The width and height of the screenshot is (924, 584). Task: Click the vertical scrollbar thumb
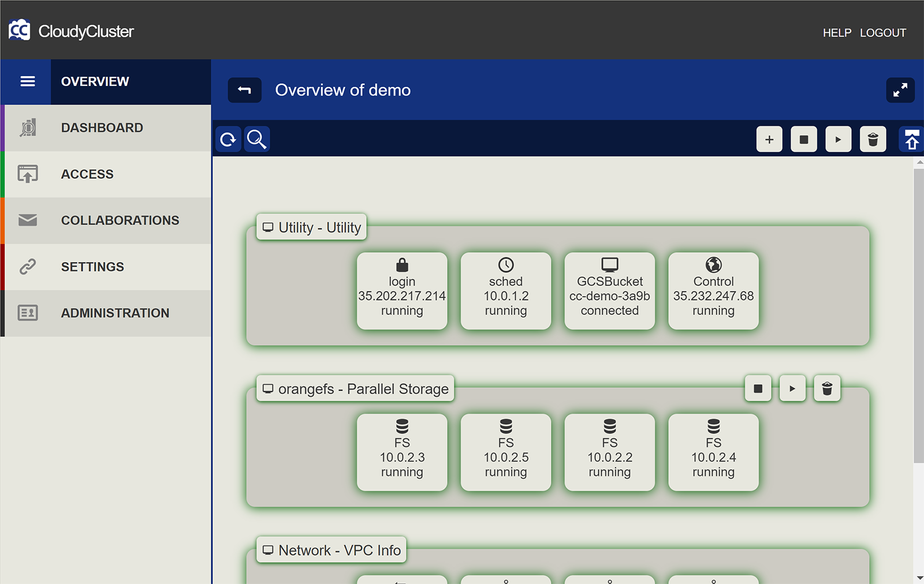coord(919,316)
